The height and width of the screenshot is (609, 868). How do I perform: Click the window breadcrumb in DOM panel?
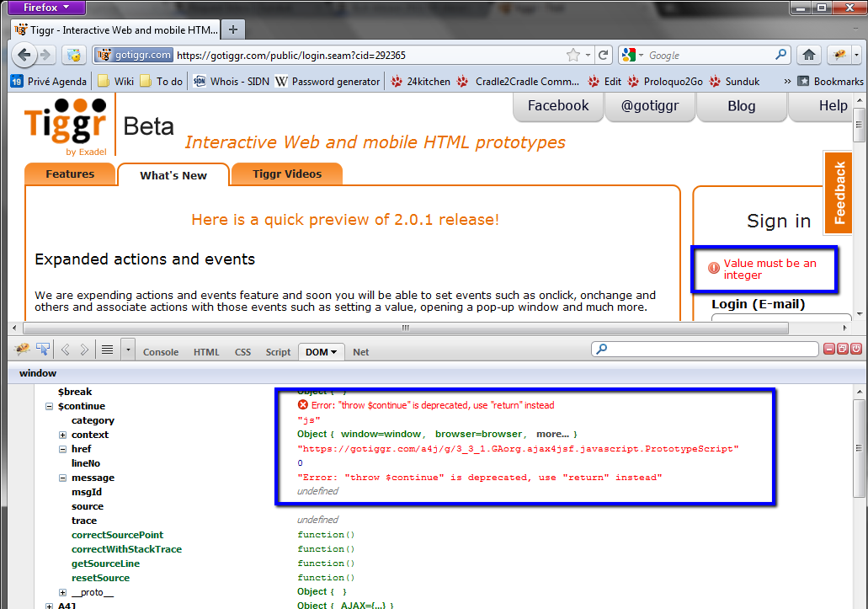38,373
